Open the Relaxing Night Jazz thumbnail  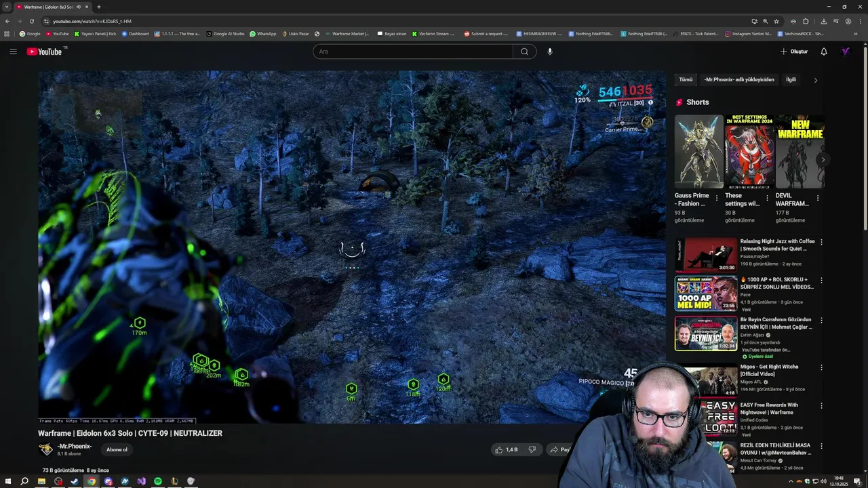pos(706,254)
